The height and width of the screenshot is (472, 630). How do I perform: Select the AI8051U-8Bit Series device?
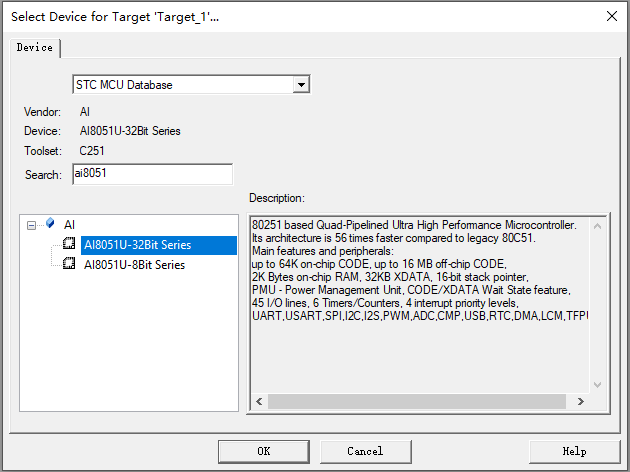click(134, 265)
